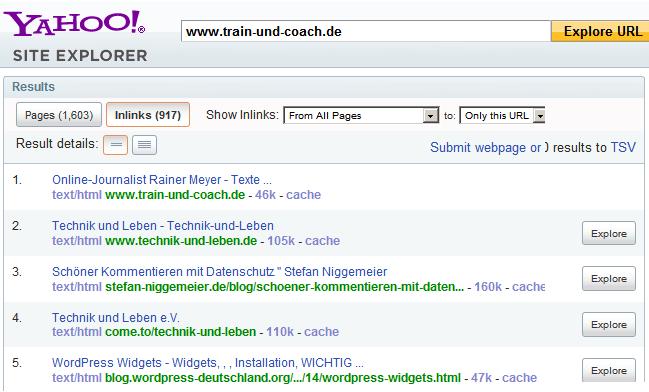Screen dimensions: 649x392
Task: Click green URL blog.wordpress-deutschland.org
Action: coord(283,378)
